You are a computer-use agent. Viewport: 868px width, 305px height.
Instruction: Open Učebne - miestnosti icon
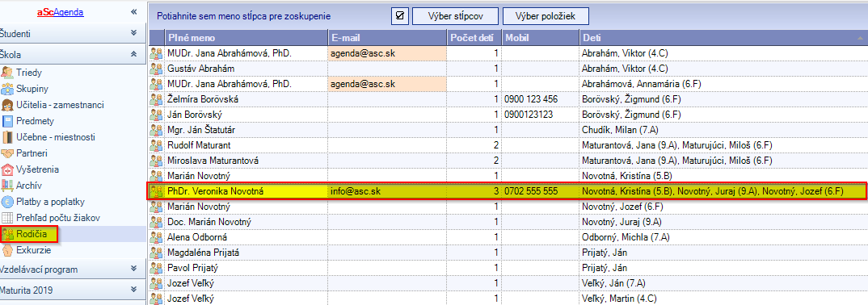pos(8,137)
